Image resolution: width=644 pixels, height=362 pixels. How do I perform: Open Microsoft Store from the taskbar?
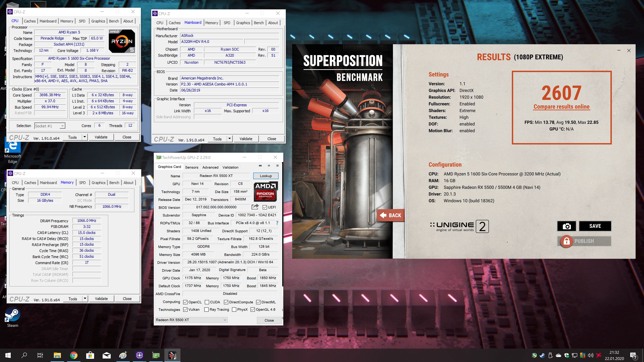tap(90, 355)
